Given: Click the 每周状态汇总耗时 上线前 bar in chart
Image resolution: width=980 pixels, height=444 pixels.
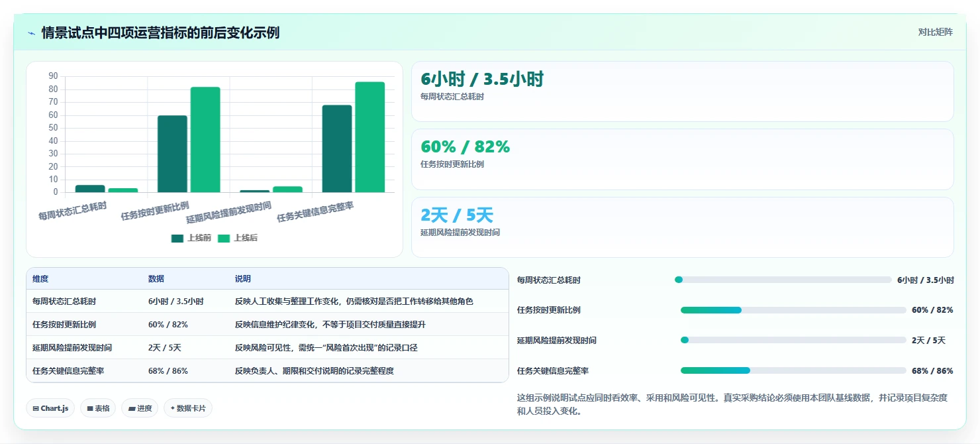Looking at the screenshot, I should [90, 189].
